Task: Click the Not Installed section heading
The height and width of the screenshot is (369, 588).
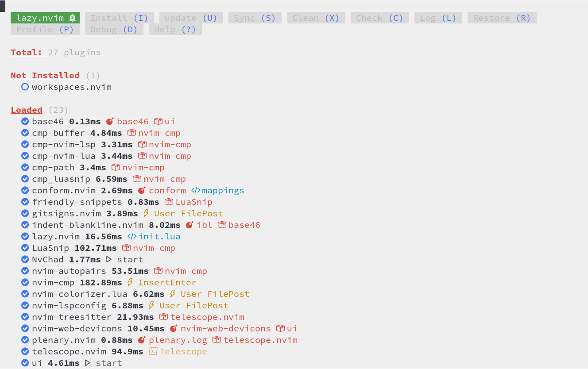Action: click(x=45, y=75)
